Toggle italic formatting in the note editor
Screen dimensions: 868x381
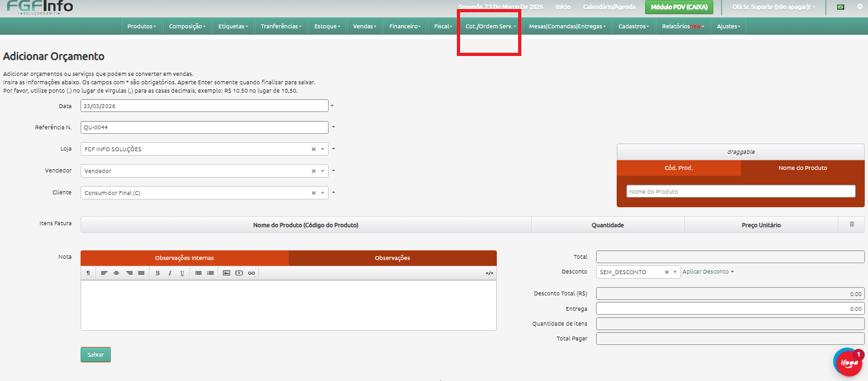click(170, 273)
